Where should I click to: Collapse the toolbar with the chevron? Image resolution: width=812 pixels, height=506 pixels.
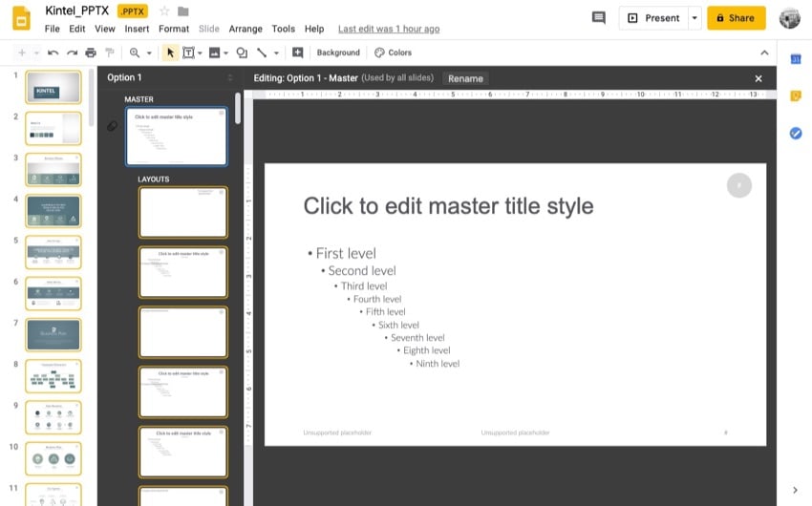click(x=764, y=53)
